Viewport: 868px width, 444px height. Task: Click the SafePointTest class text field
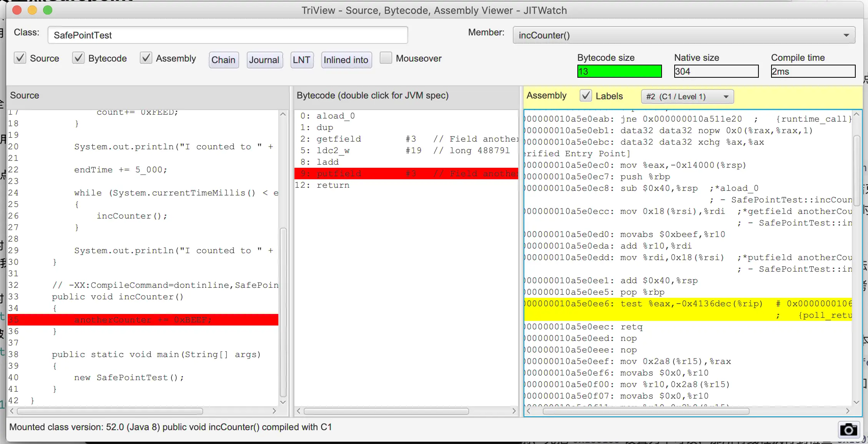click(x=228, y=35)
